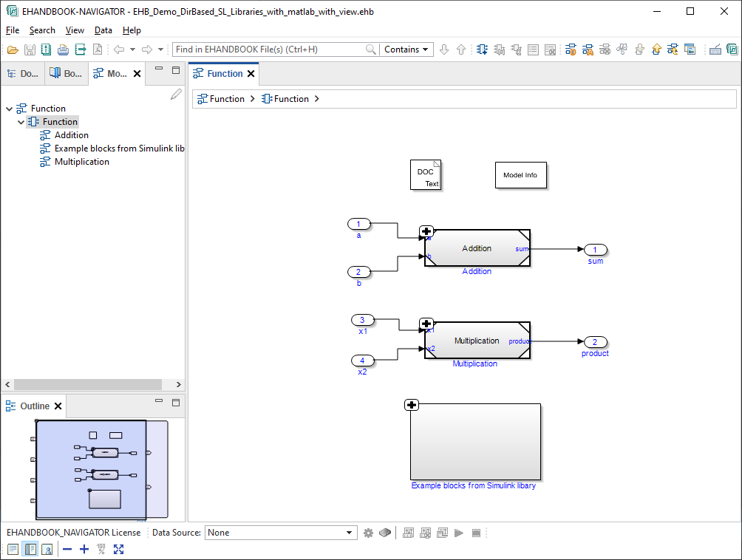This screenshot has width=742, height=560.
Task: Click the zoom in plus icon
Action: 84,549
